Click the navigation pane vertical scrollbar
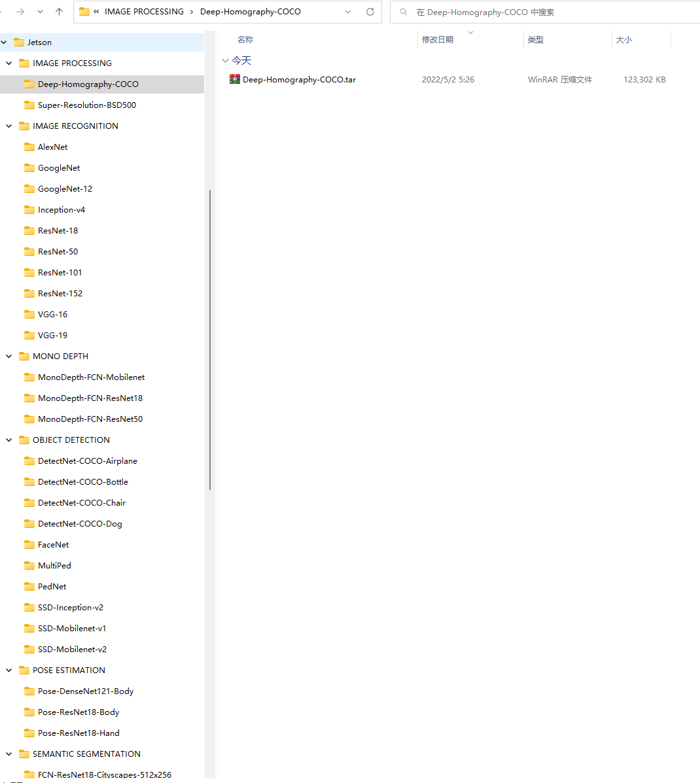Viewport: 700px width, 783px height. [210, 339]
